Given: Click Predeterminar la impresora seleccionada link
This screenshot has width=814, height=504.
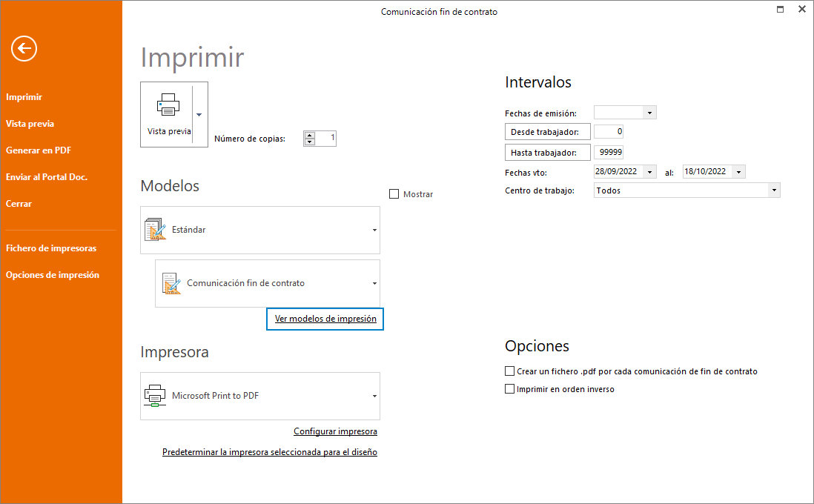Looking at the screenshot, I should pos(270,451).
